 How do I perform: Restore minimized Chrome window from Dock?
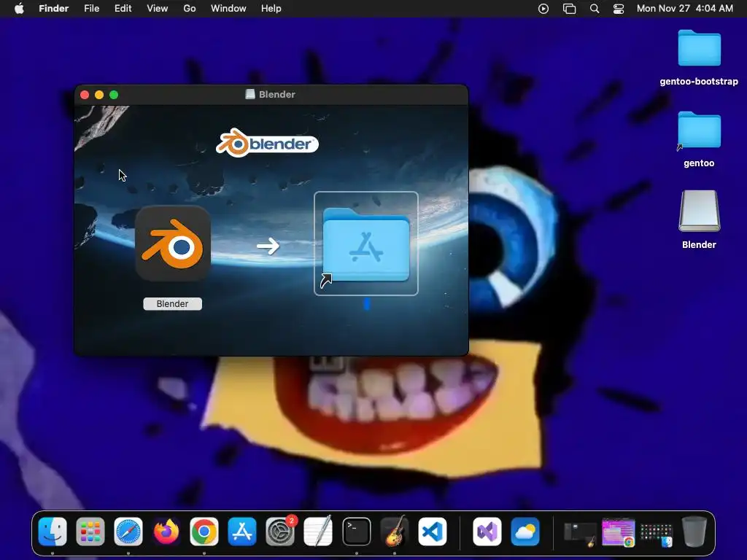tap(619, 532)
